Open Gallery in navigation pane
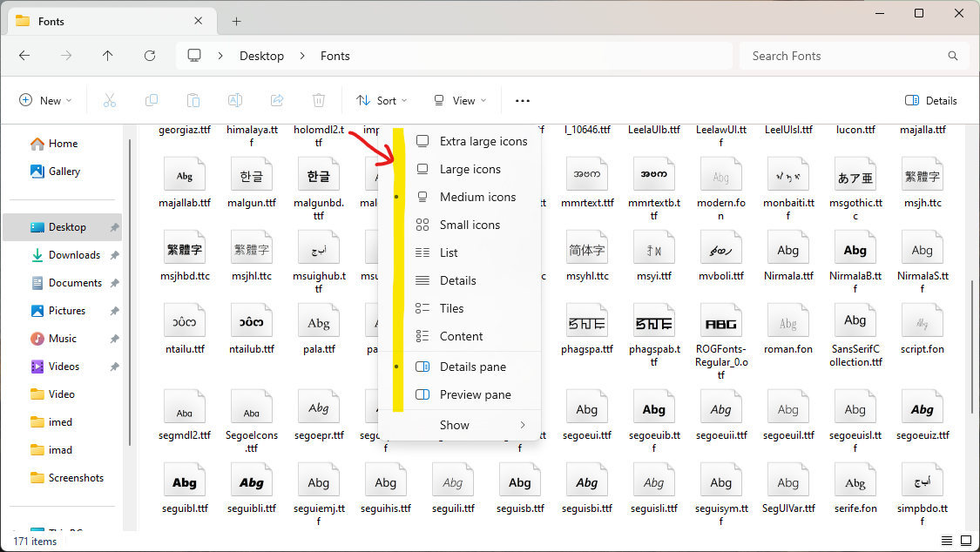The width and height of the screenshot is (980, 552). [x=63, y=172]
